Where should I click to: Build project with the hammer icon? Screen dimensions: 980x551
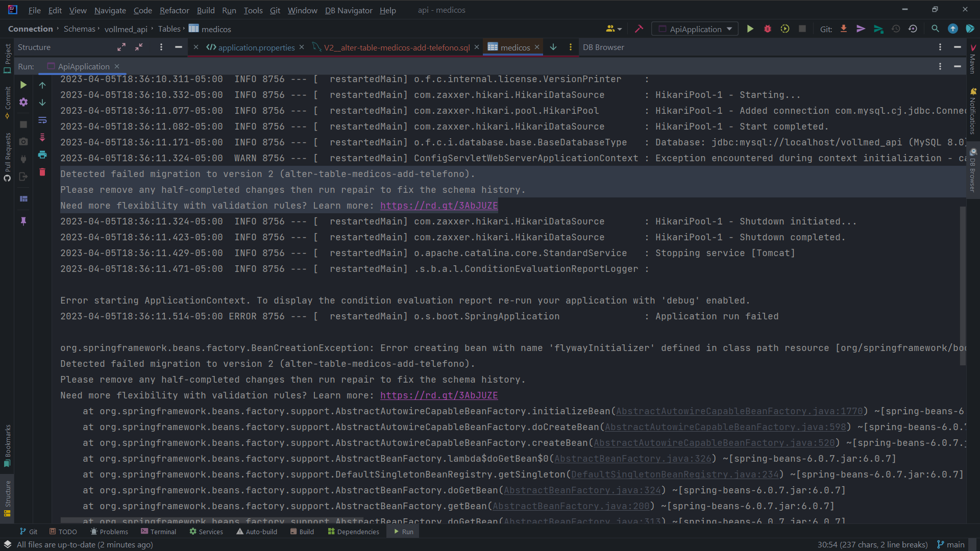coord(639,29)
